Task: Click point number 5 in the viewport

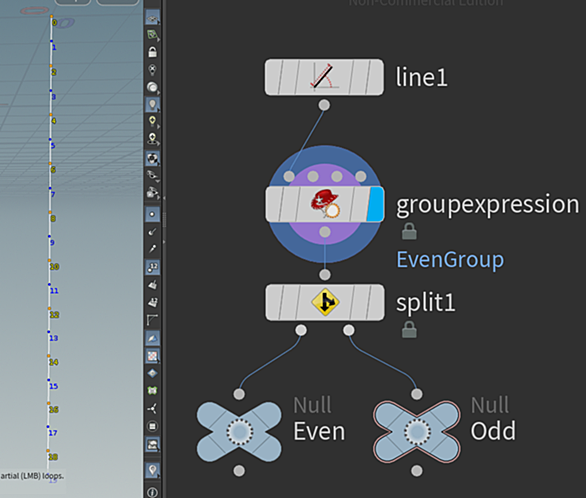Action: (53, 146)
